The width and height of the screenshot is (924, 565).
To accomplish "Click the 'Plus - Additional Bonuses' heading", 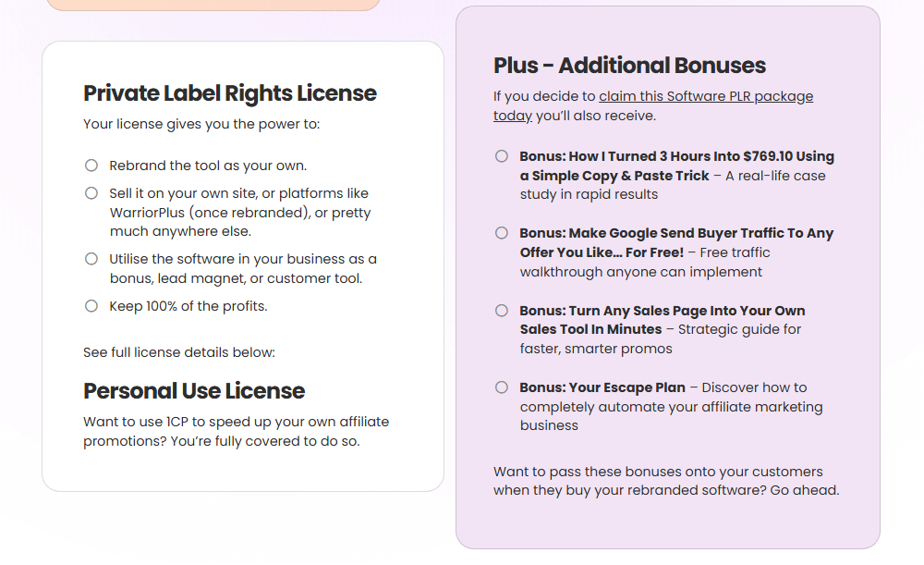I will click(629, 66).
